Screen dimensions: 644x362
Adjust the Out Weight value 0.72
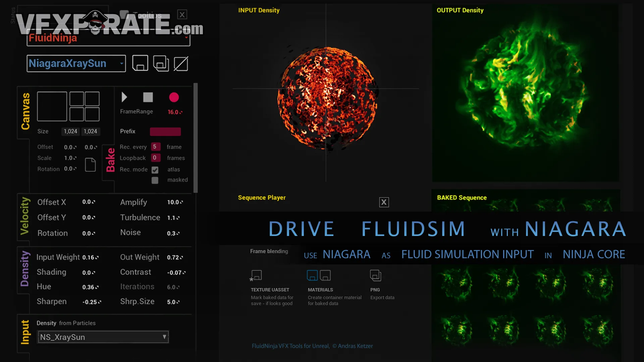175,257
